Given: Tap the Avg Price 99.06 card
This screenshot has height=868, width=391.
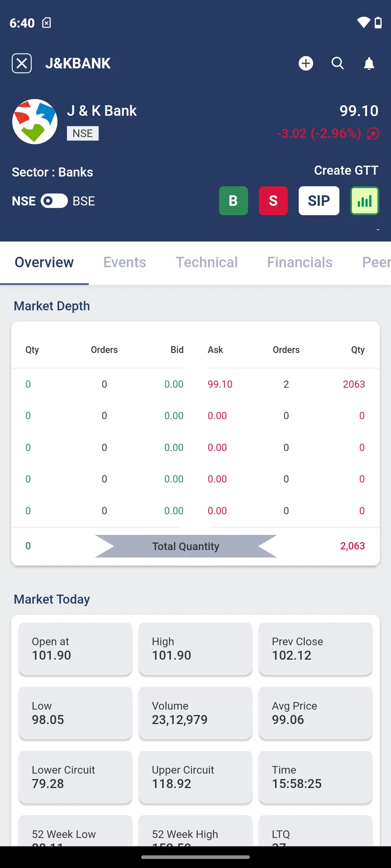Looking at the screenshot, I should click(316, 713).
